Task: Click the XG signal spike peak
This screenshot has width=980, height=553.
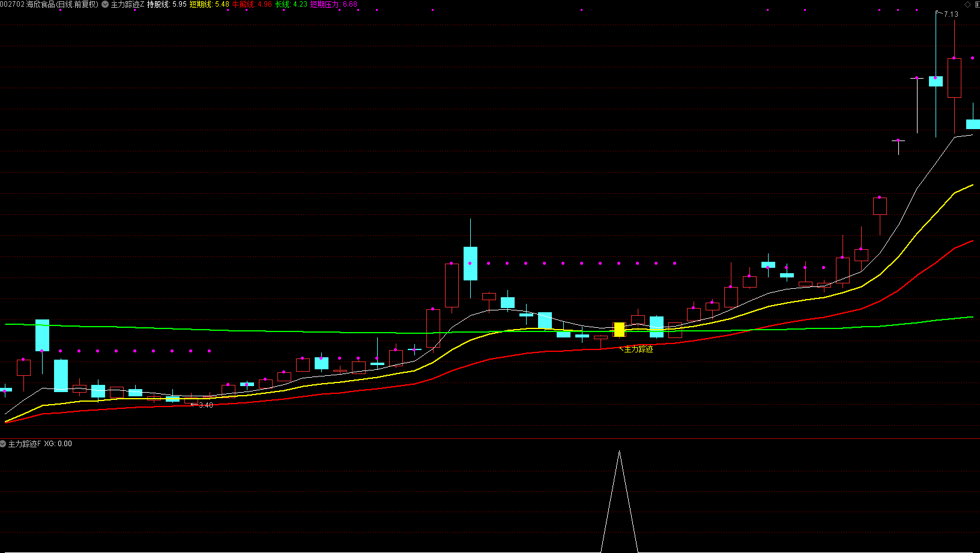Action: click(619, 451)
